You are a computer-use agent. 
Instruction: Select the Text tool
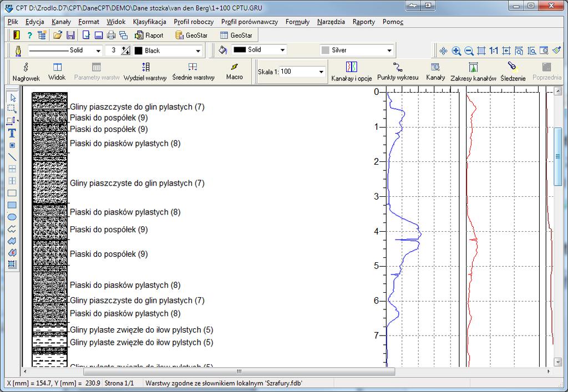12,133
